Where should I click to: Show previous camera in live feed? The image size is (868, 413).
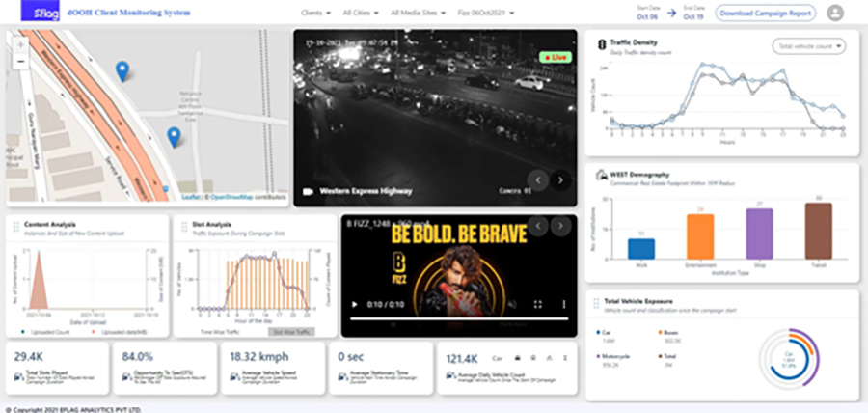[x=537, y=179]
